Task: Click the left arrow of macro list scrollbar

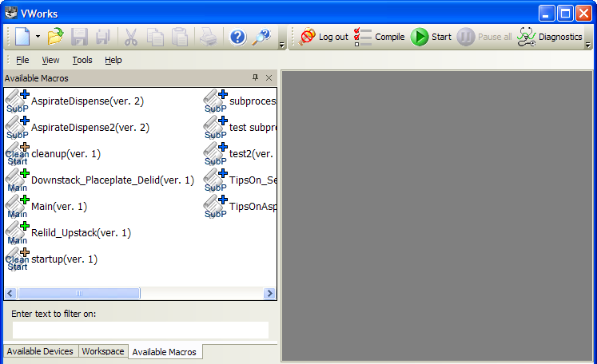Action: [10, 293]
